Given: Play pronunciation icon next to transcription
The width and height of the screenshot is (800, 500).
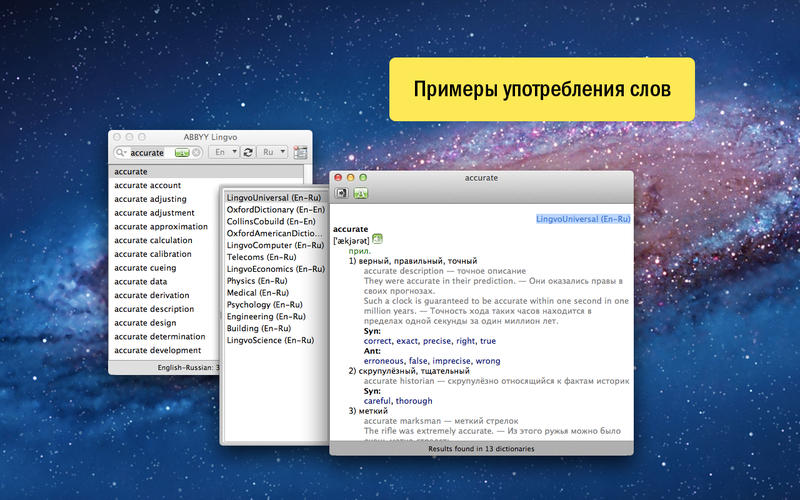Looking at the screenshot, I should pos(377,238).
